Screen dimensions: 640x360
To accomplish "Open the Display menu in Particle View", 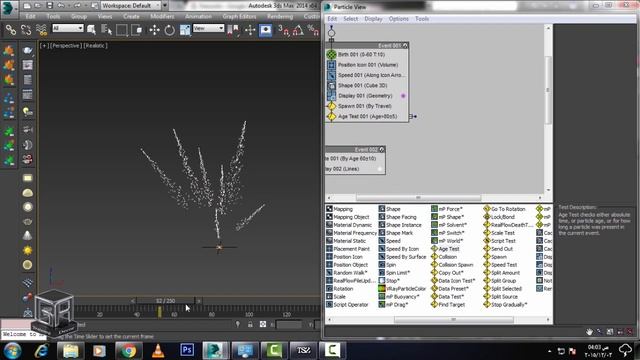I will click(x=373, y=19).
